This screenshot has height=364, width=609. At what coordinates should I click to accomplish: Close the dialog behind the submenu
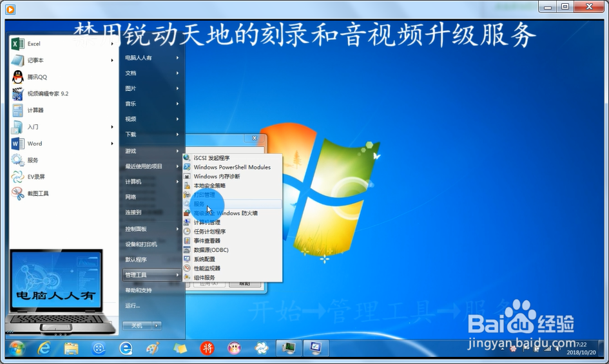coord(255,138)
